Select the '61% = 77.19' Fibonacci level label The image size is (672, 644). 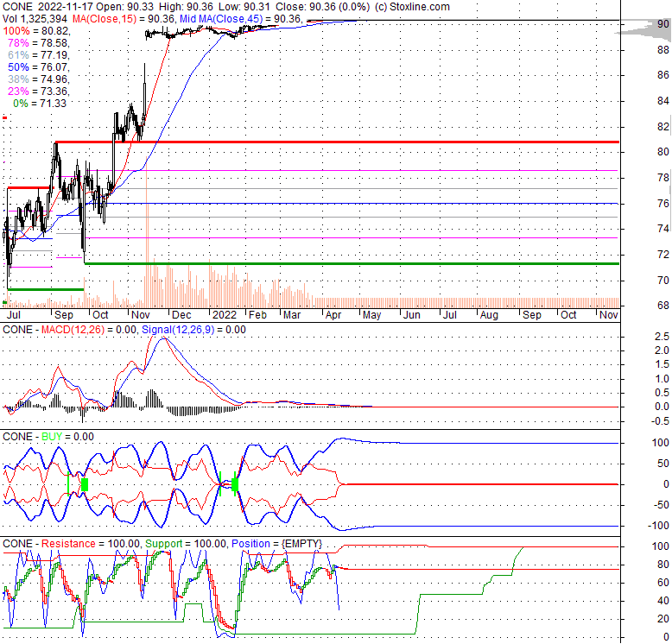pyautogui.click(x=39, y=54)
